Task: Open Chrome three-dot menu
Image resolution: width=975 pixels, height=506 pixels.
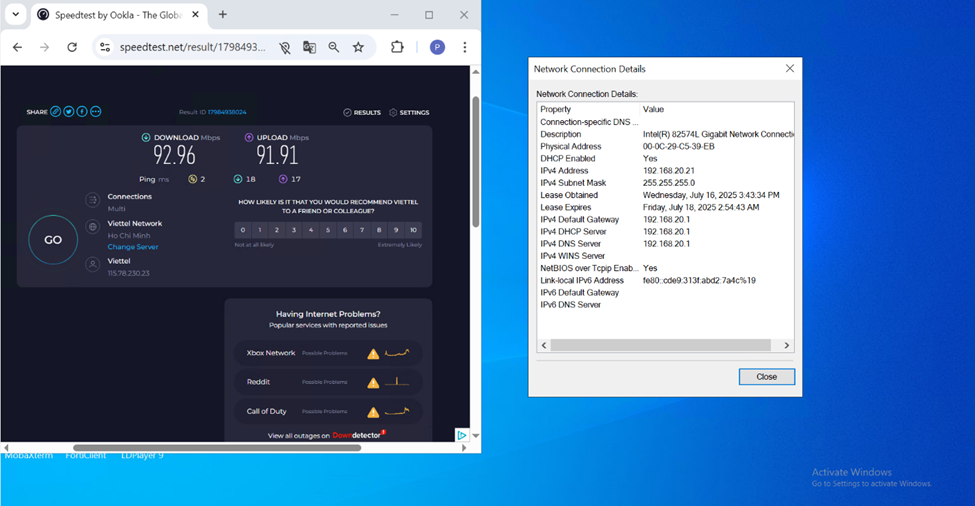Action: [465, 47]
